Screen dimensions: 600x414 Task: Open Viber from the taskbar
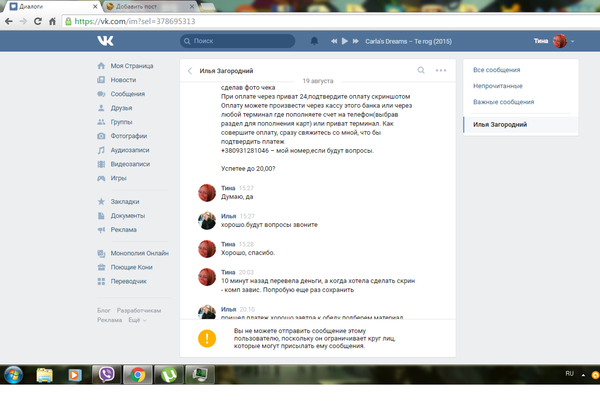109,375
